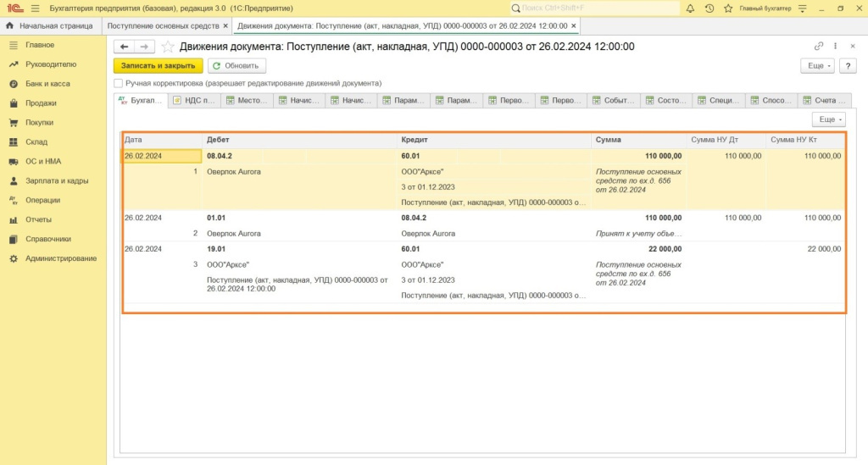Click the Записать и закрыть button

coord(159,65)
